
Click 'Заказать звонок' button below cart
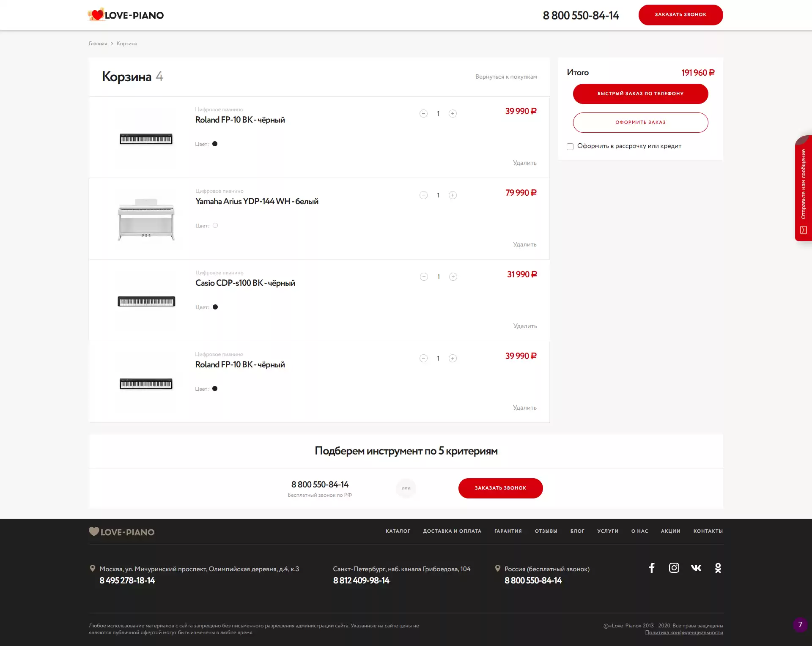point(501,488)
